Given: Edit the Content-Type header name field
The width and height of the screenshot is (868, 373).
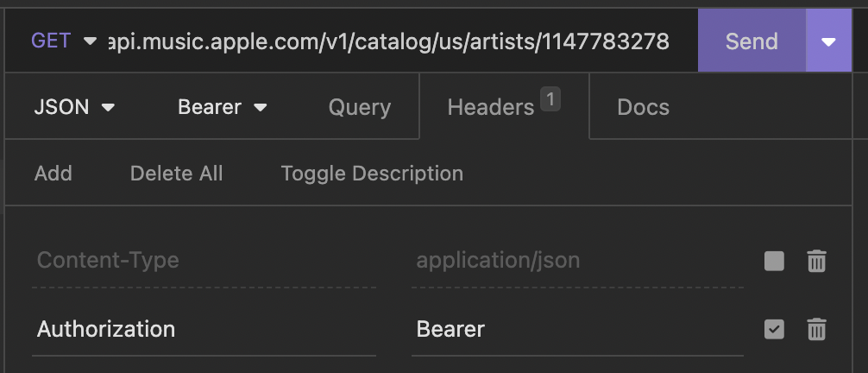Looking at the screenshot, I should point(204,261).
